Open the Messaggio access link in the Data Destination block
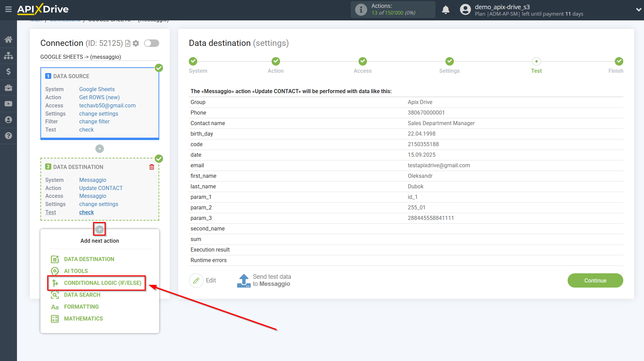 [93, 196]
